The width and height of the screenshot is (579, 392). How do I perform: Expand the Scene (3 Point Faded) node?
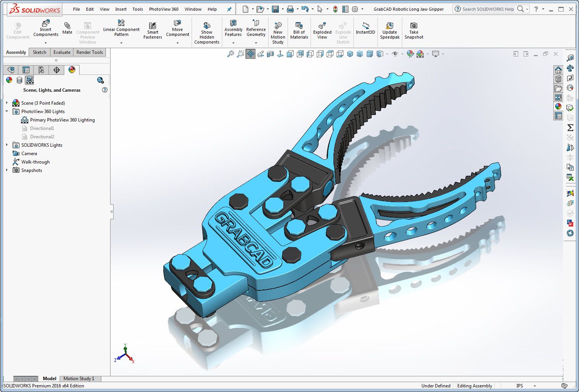[7, 103]
